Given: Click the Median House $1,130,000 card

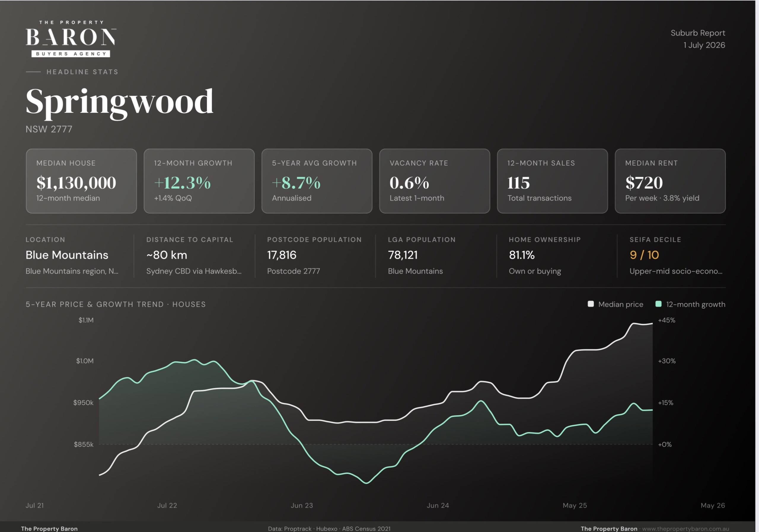Looking at the screenshot, I should (81, 181).
